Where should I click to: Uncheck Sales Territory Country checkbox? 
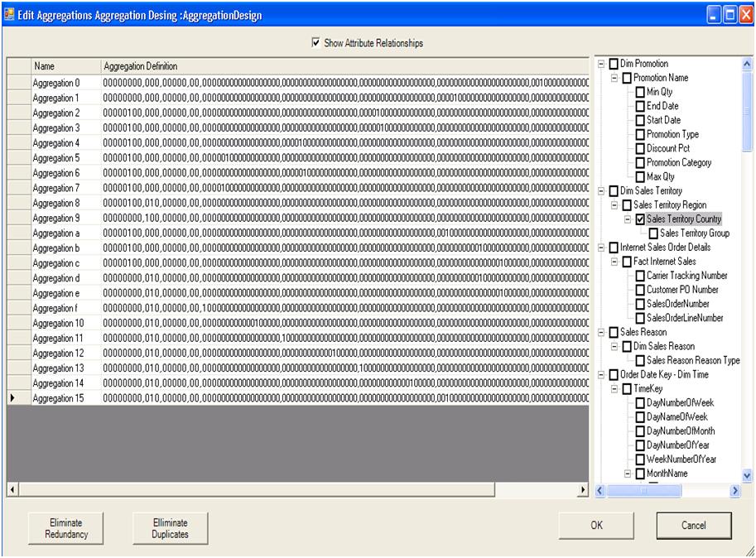click(640, 219)
